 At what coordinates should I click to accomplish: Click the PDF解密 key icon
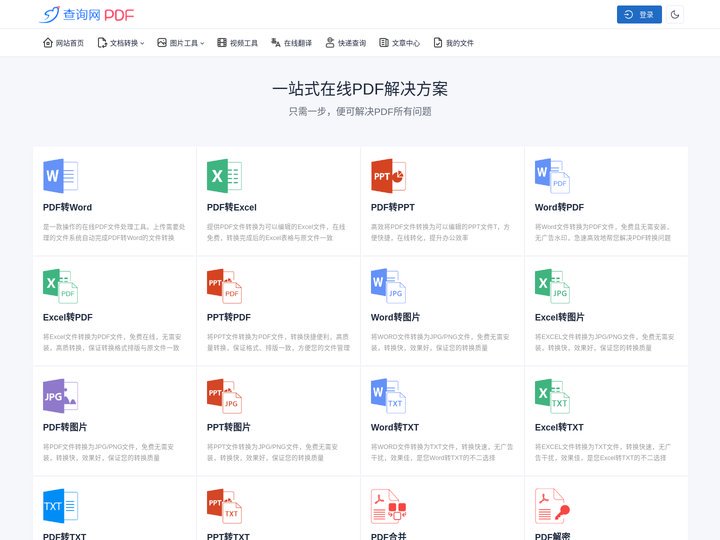(552, 506)
